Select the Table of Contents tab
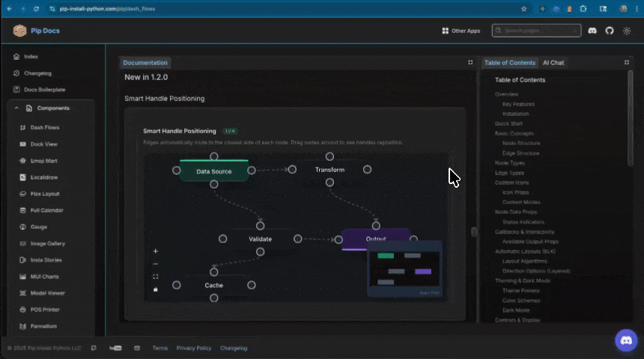644x359 pixels. pyautogui.click(x=510, y=63)
